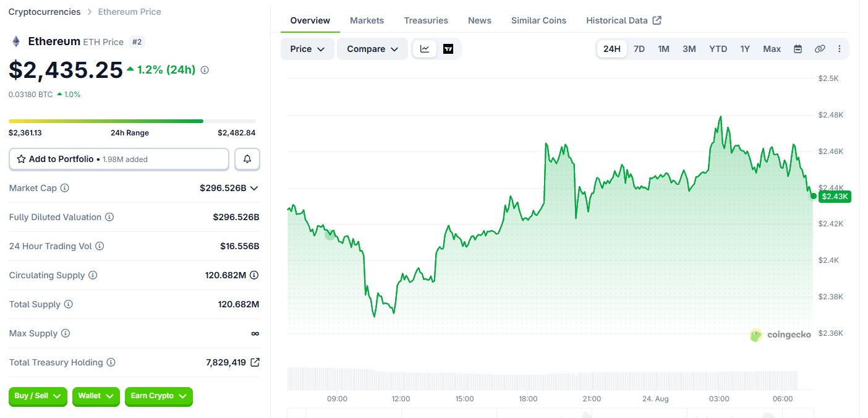Click the 18:00 time axis label
The image size is (868, 418).
point(528,399)
